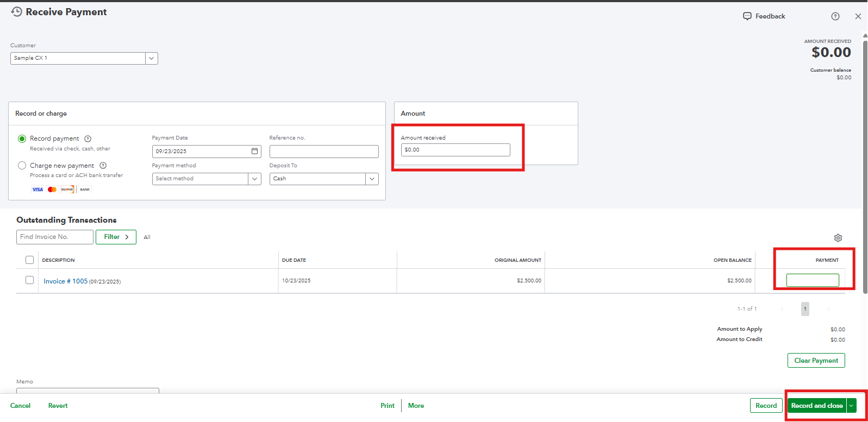Select the Record payment radio option
The width and height of the screenshot is (868, 422).
coord(22,139)
